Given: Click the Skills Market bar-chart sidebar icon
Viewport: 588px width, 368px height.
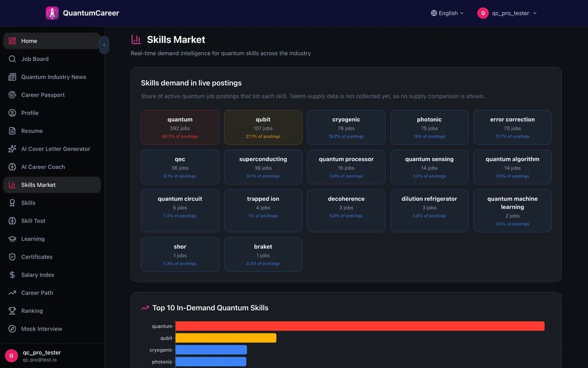Looking at the screenshot, I should tap(13, 185).
